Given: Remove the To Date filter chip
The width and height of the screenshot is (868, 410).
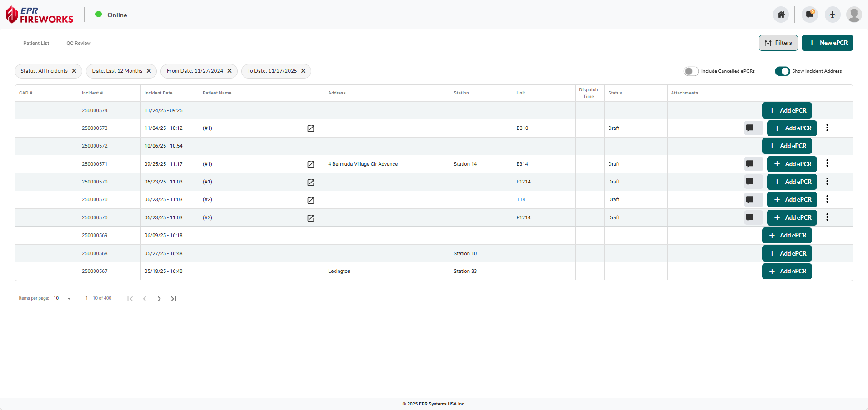Looking at the screenshot, I should [x=304, y=71].
